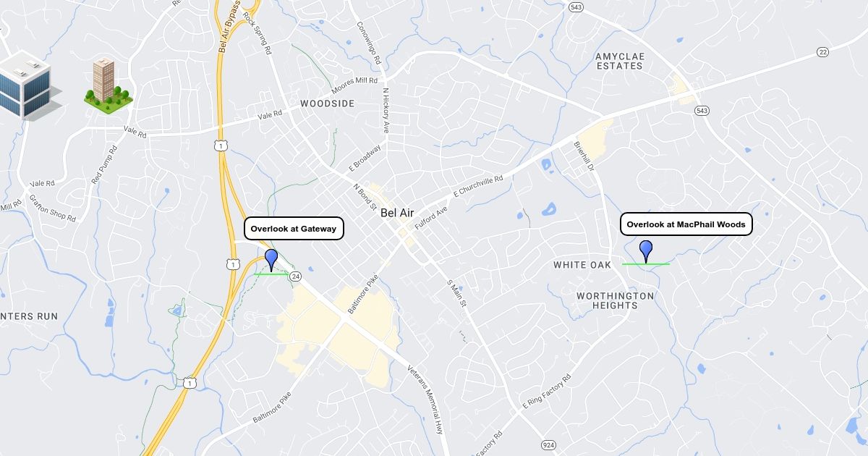Click the blue pin for Overlook at MacPhail Woods
This screenshot has height=456, width=868.
[646, 250]
